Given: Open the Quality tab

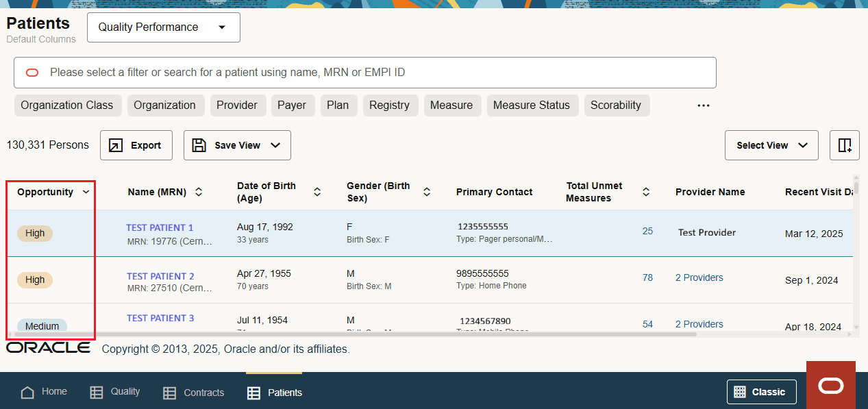Looking at the screenshot, I should (x=115, y=392).
